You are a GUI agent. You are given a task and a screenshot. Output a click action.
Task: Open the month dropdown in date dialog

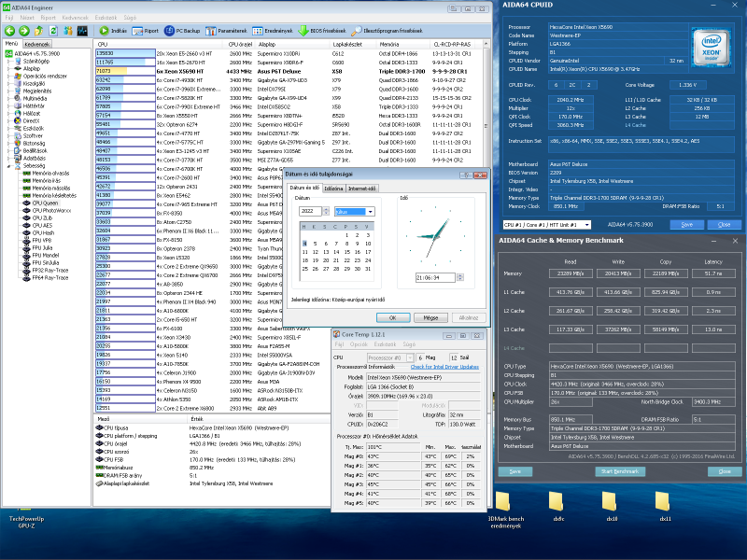370,212
